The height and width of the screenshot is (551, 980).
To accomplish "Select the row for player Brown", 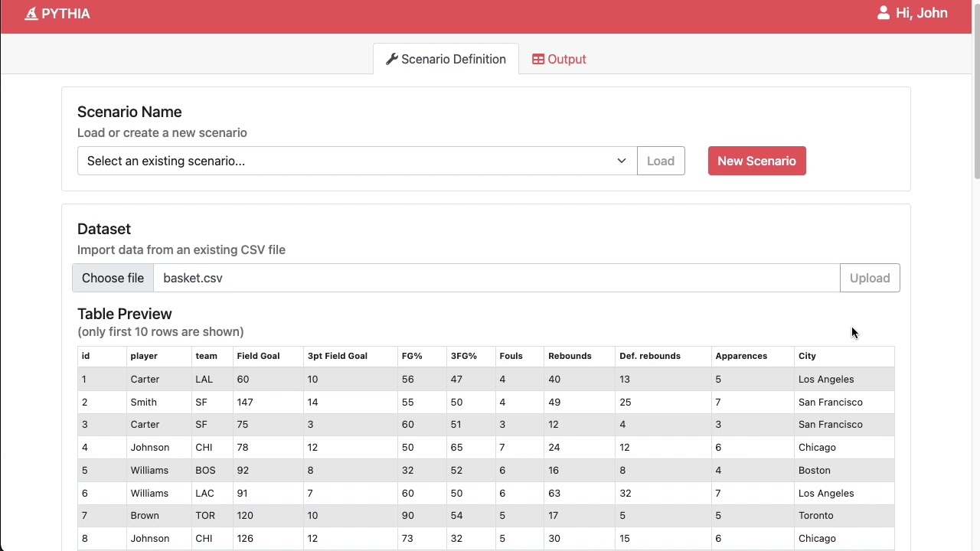I will click(486, 516).
